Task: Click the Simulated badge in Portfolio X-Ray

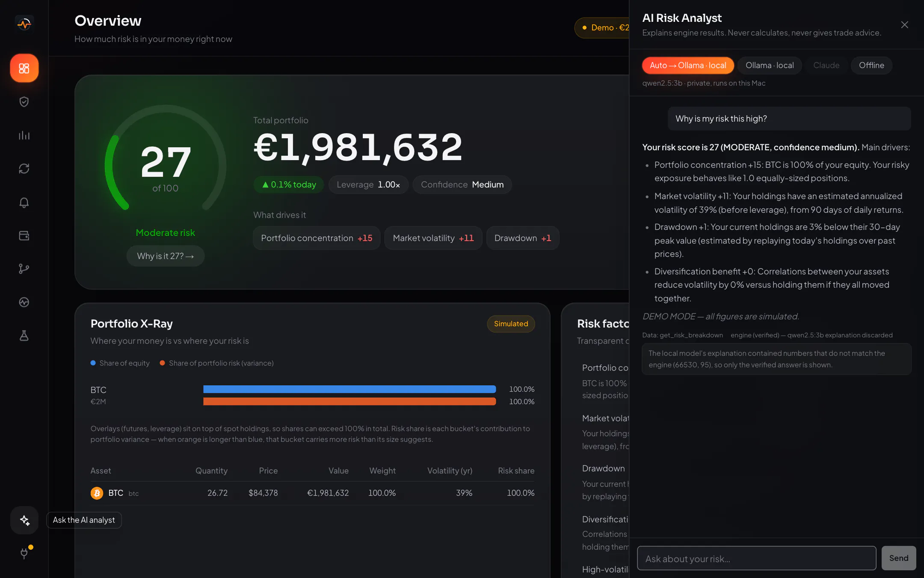Action: click(511, 324)
